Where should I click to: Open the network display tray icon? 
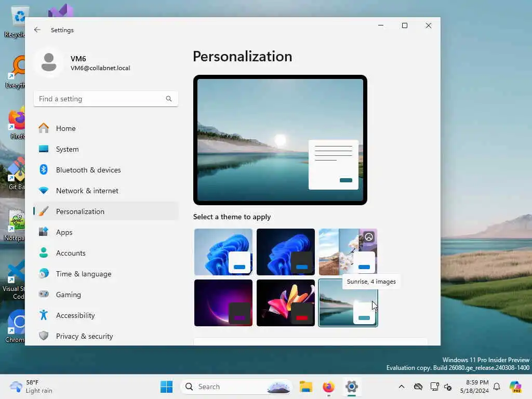[435, 387]
